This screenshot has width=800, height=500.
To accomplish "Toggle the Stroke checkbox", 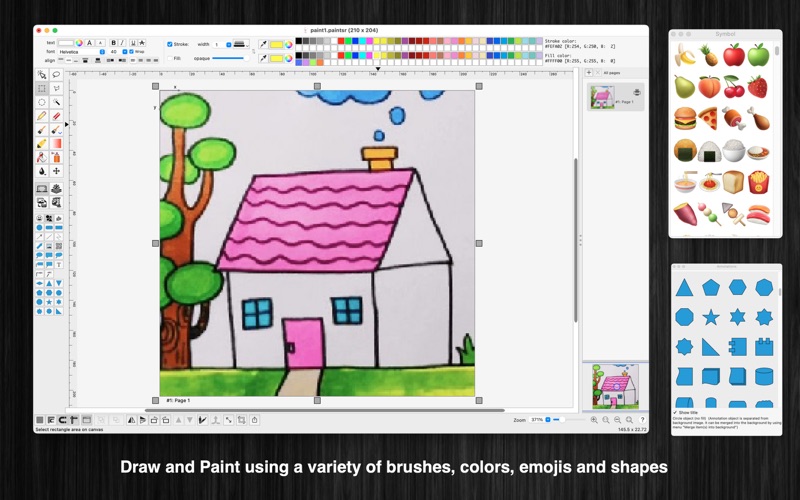I will tap(170, 44).
